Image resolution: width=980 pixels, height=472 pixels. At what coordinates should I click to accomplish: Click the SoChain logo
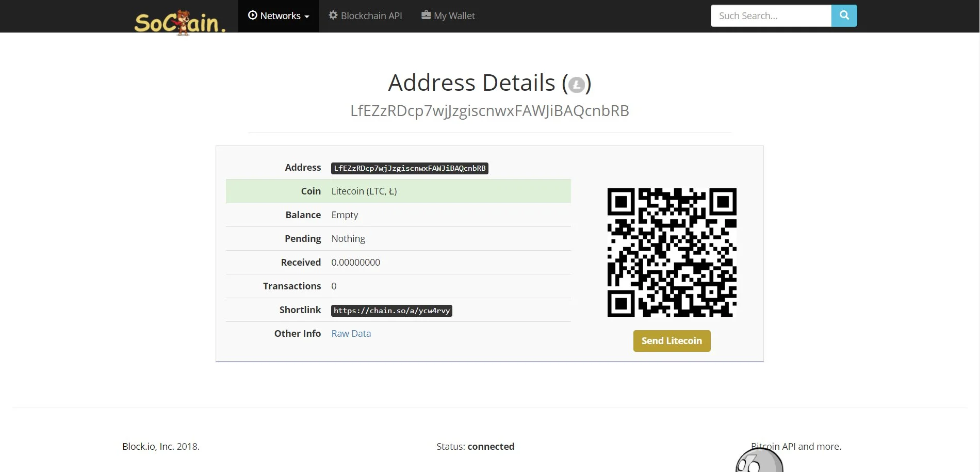click(x=179, y=22)
